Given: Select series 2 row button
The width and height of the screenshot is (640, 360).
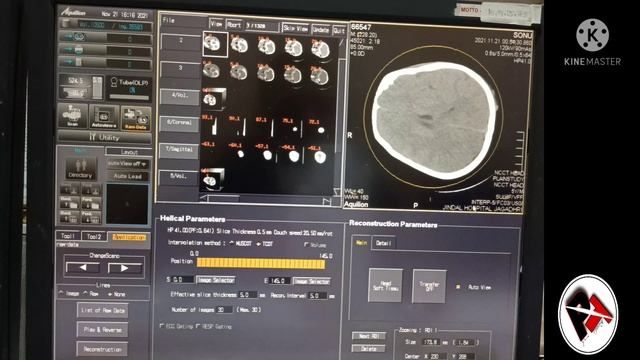Looking at the screenshot, I should [180, 41].
